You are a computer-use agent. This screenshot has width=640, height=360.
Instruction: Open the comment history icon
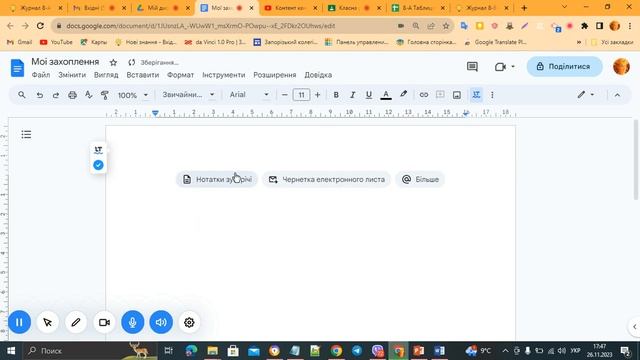472,67
